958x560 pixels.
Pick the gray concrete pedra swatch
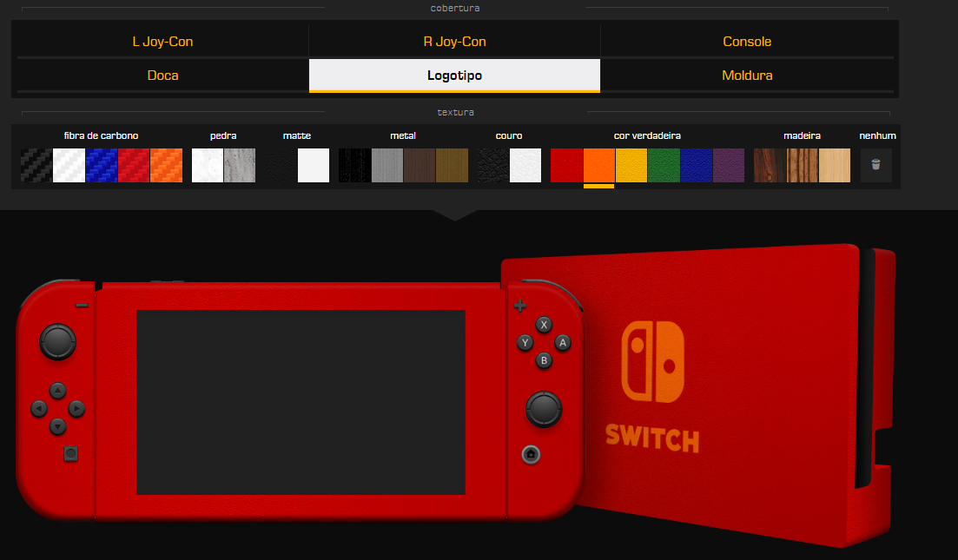240,166
